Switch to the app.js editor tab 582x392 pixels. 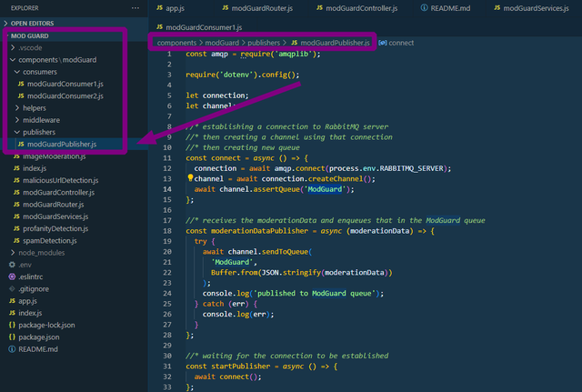click(x=175, y=8)
